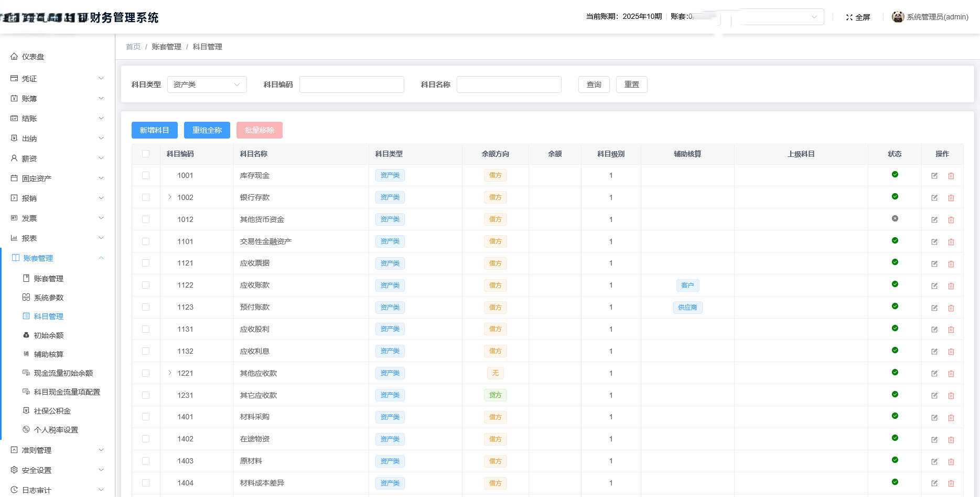Expand the 1002 银行存款 tree row
The width and height of the screenshot is (980, 497).
pos(169,197)
